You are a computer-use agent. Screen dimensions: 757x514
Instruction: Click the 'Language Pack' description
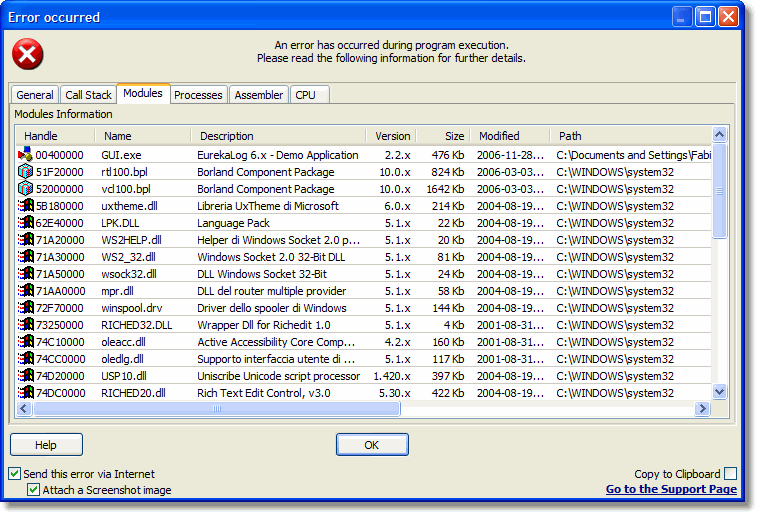(233, 223)
